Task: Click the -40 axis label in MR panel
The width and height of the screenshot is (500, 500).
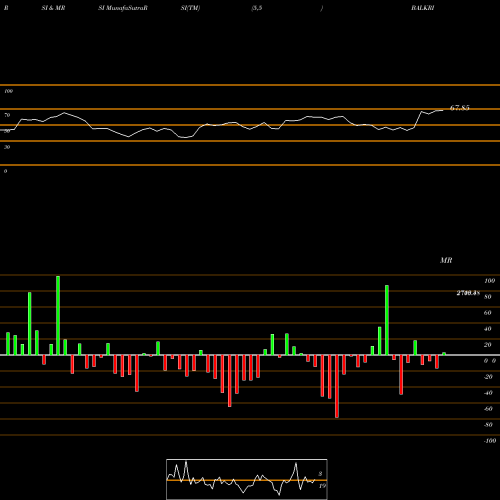Action: coord(488,393)
